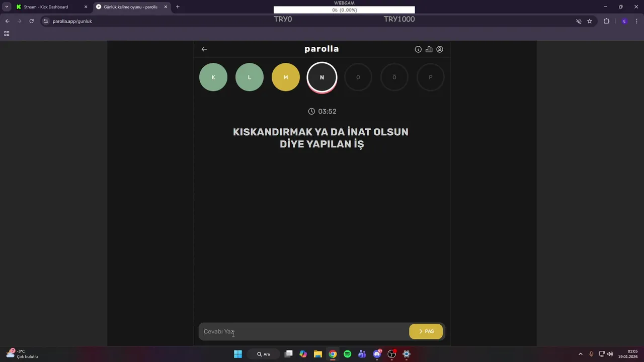The image size is (644, 362).
Task: Go back with the parolla back arrow
Action: pos(204,49)
